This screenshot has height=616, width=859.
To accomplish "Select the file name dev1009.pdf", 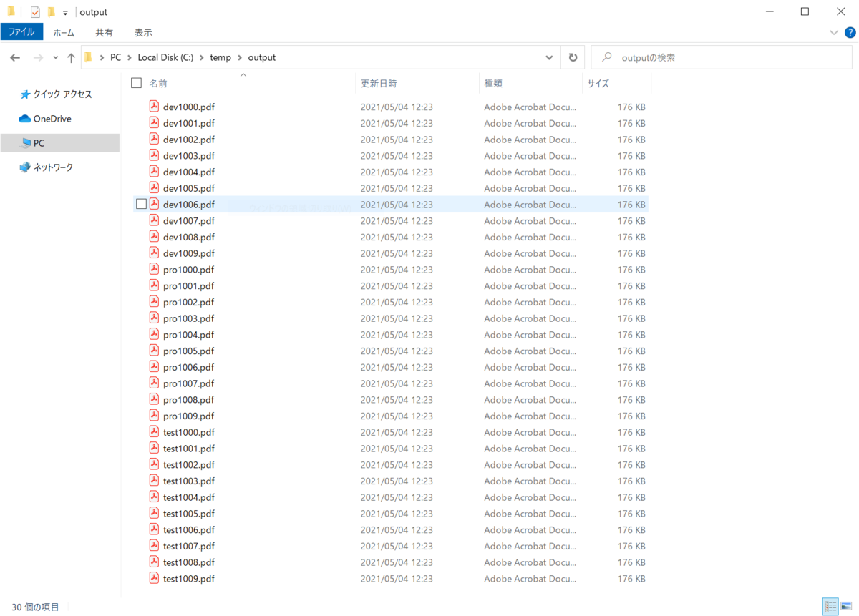I will 189,253.
